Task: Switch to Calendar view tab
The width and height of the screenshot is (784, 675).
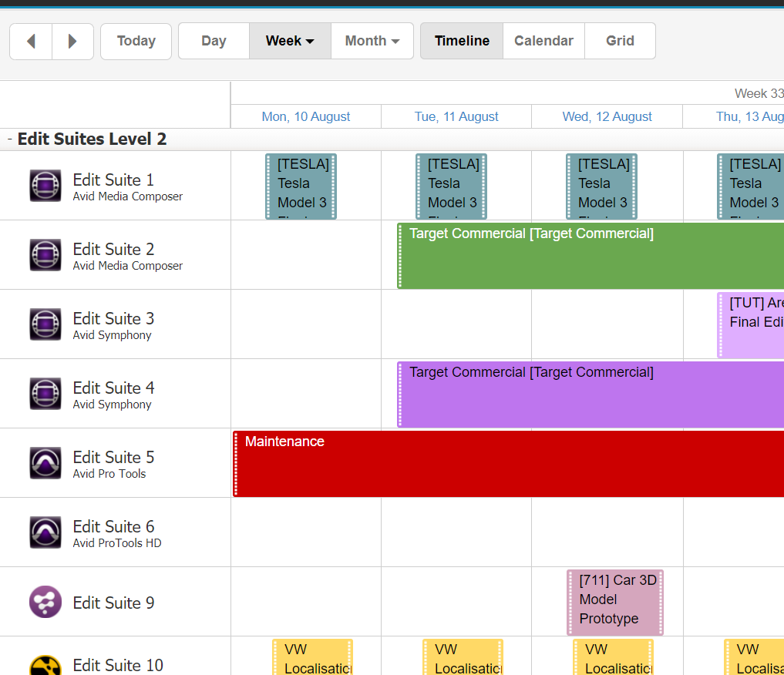Action: pyautogui.click(x=543, y=41)
